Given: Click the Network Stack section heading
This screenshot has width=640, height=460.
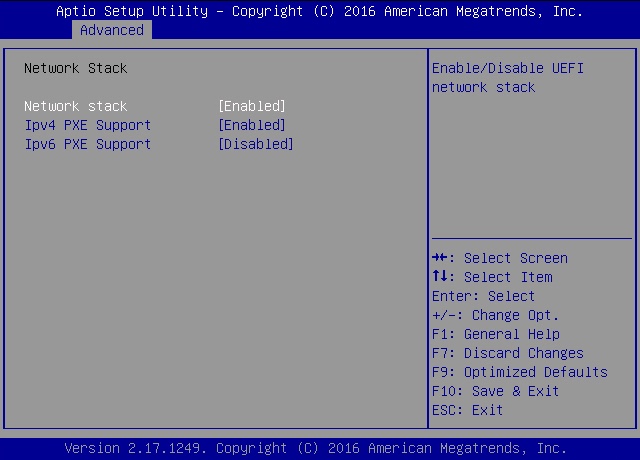Looking at the screenshot, I should pyautogui.click(x=76, y=68).
